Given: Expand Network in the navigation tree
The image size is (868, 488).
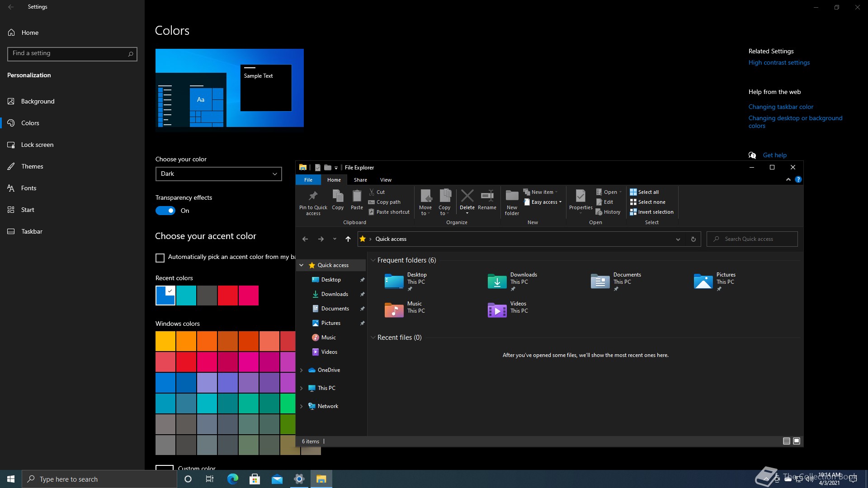Looking at the screenshot, I should point(302,406).
